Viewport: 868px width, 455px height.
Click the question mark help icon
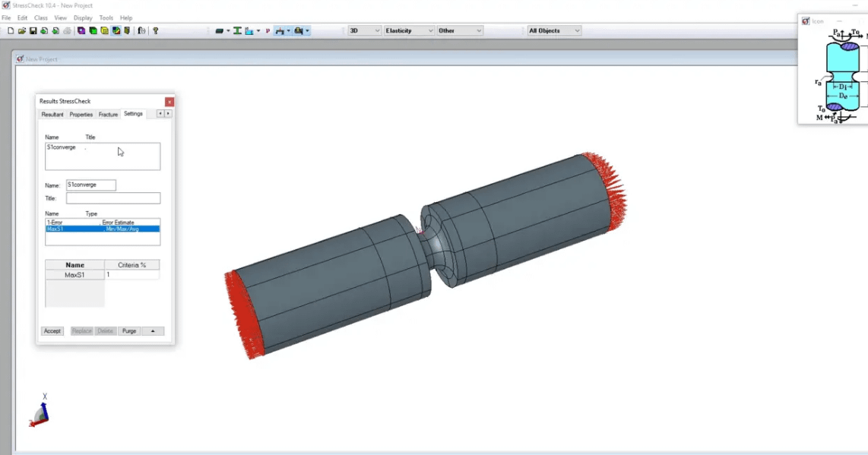tap(156, 31)
